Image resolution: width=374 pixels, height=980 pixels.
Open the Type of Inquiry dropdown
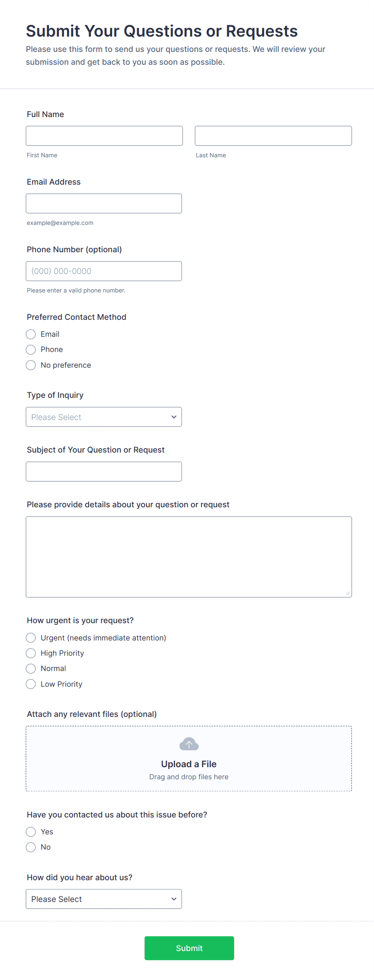104,417
